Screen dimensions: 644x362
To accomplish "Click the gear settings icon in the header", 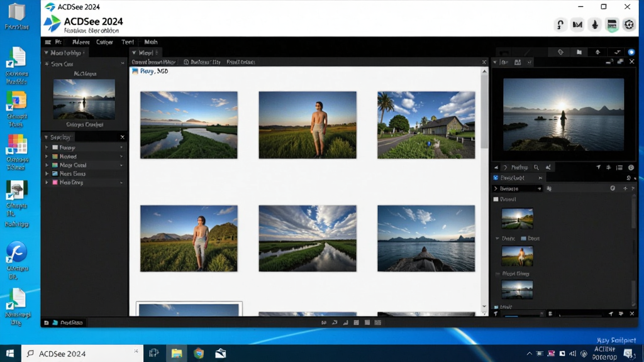I will point(629,25).
